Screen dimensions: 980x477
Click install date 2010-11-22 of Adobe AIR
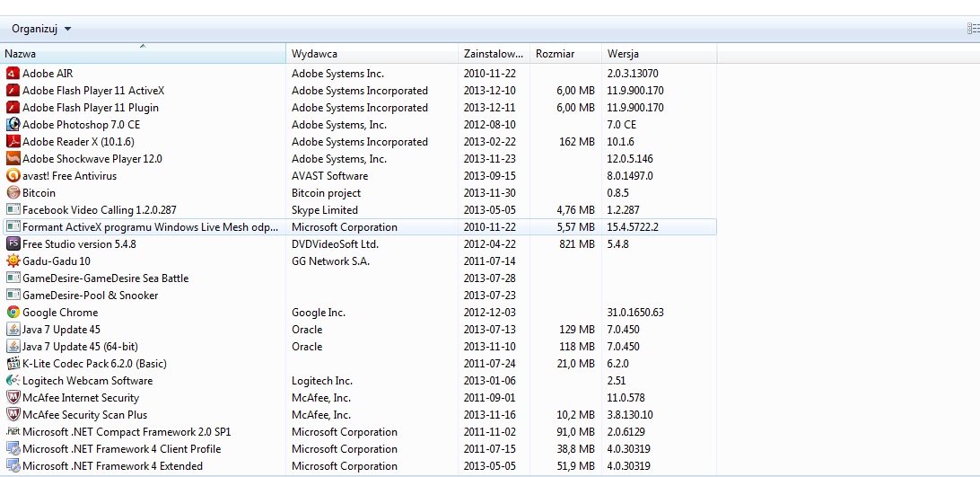(x=489, y=74)
